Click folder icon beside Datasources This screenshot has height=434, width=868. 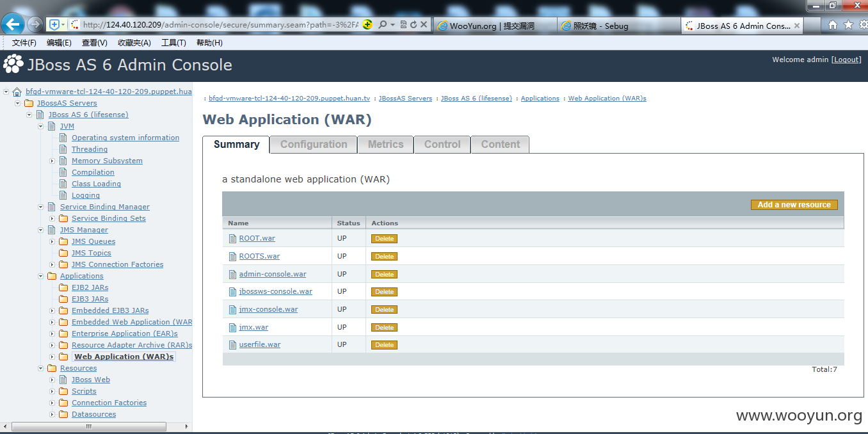pyautogui.click(x=63, y=414)
